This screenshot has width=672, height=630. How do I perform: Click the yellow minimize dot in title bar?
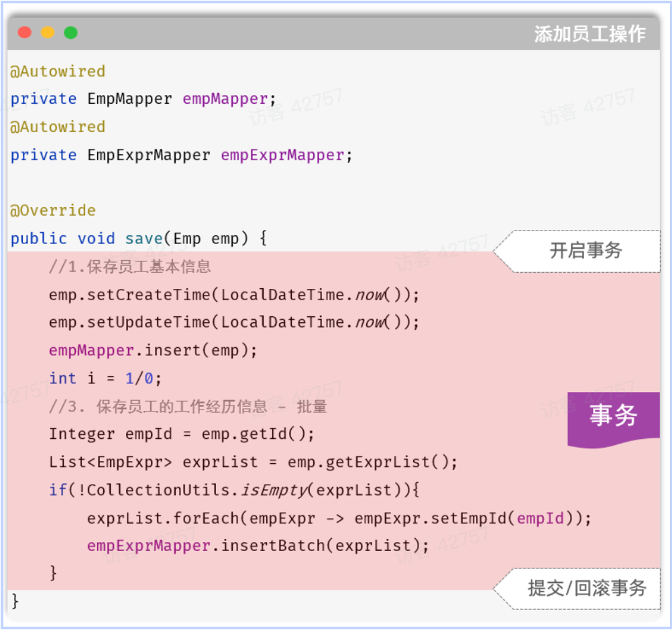(x=48, y=32)
